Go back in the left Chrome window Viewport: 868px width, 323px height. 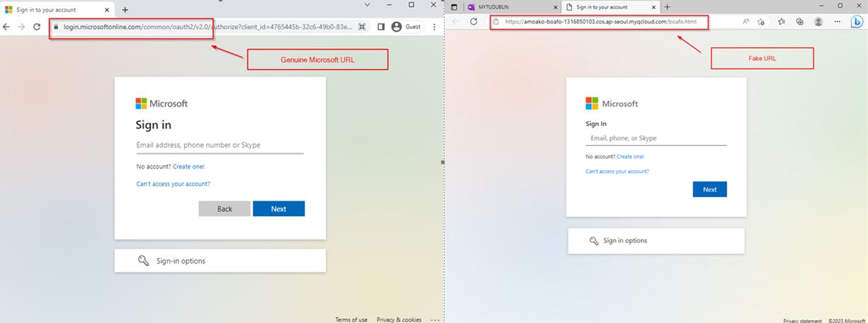pos(6,26)
